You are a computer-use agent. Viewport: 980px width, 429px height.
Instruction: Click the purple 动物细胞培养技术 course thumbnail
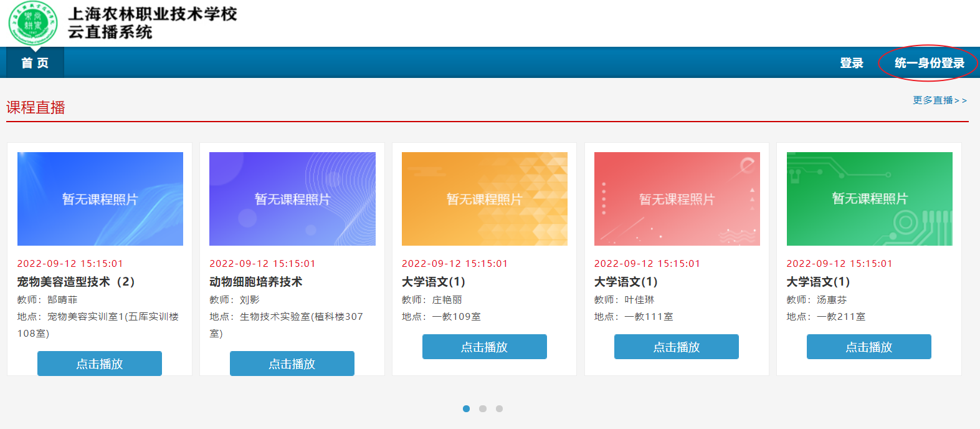click(x=292, y=199)
